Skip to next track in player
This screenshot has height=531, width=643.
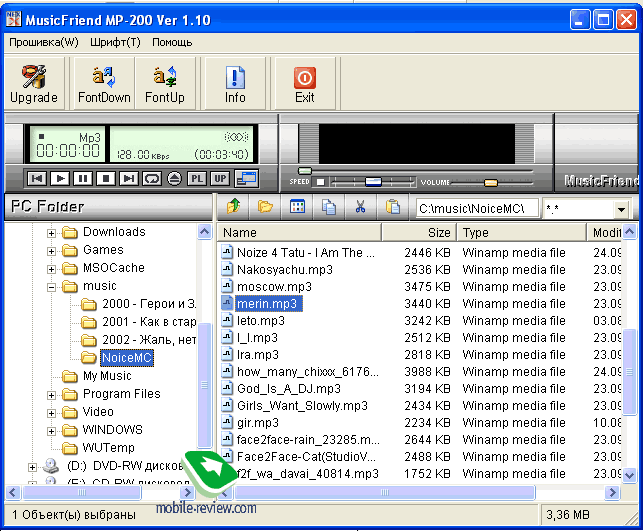pos(129,178)
